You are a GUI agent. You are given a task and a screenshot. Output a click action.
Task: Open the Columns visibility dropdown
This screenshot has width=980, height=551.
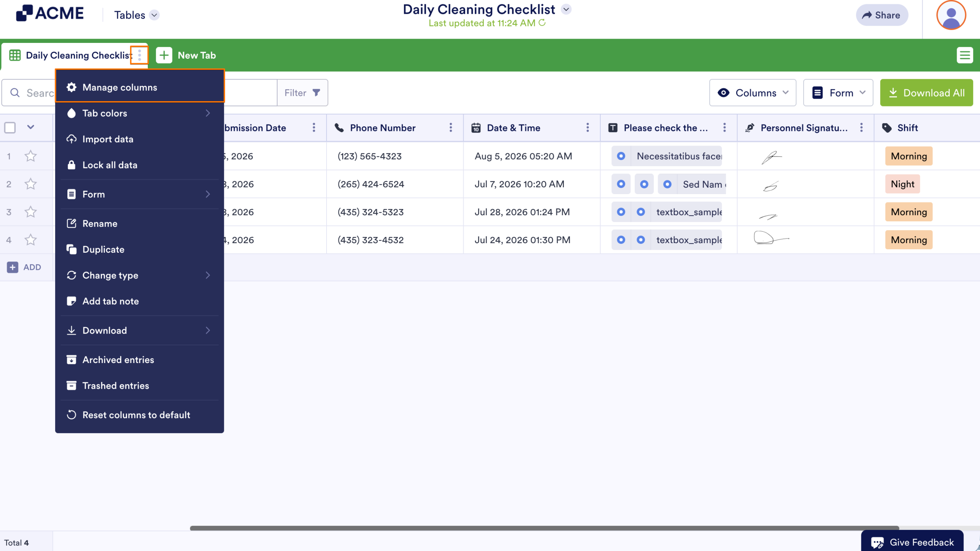click(x=753, y=93)
